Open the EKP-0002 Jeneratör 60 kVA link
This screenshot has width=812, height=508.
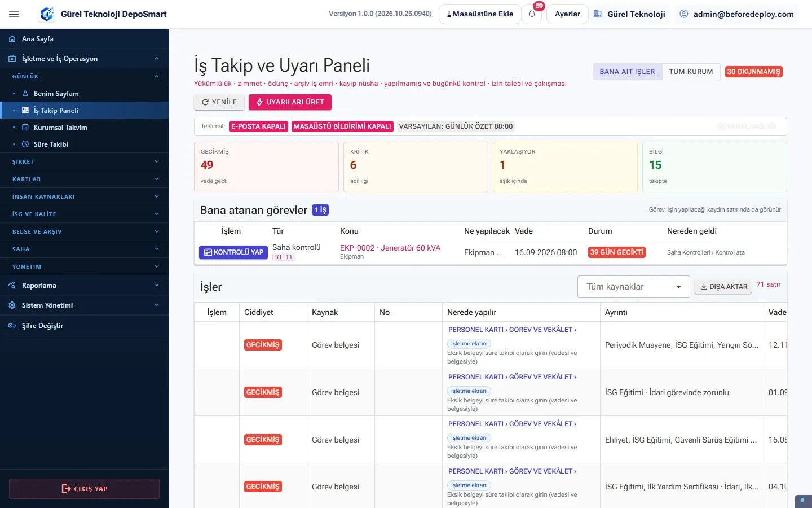pos(390,248)
